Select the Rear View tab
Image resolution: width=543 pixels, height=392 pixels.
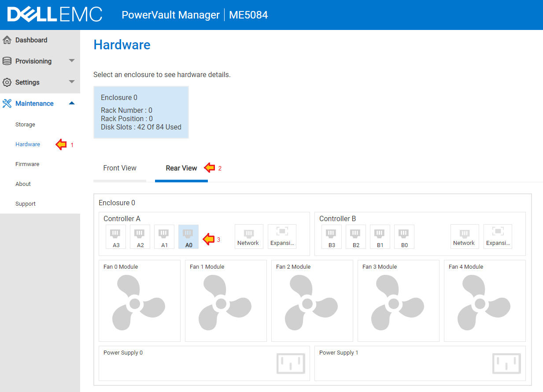(x=181, y=168)
